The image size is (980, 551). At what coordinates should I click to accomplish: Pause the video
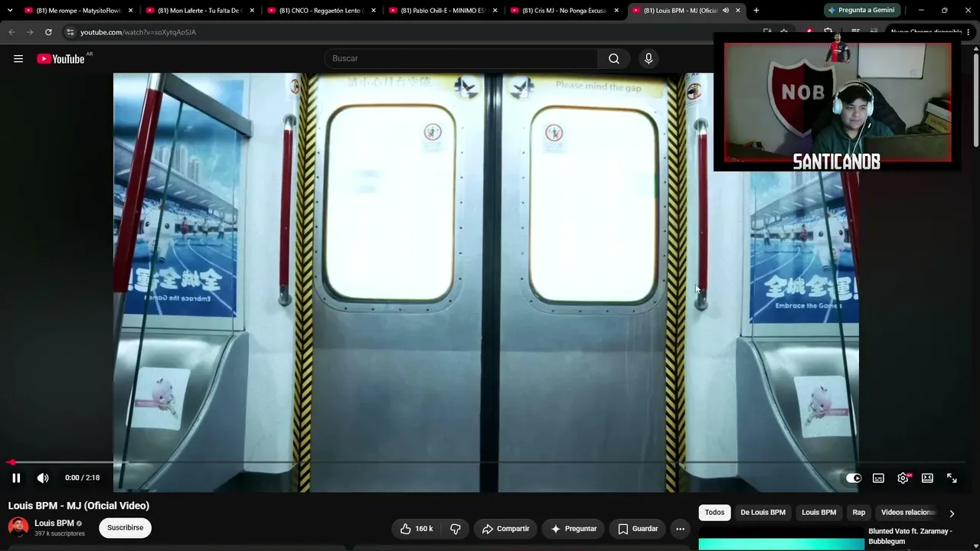[x=16, y=478]
